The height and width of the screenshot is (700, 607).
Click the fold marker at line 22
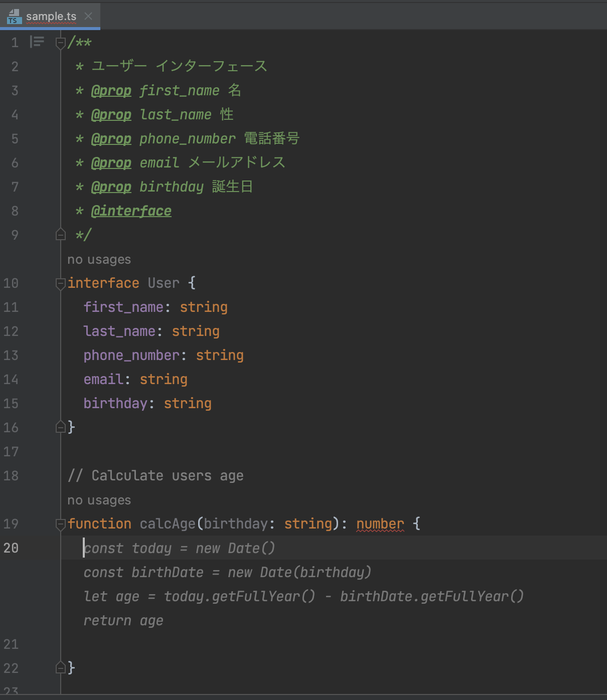60,668
